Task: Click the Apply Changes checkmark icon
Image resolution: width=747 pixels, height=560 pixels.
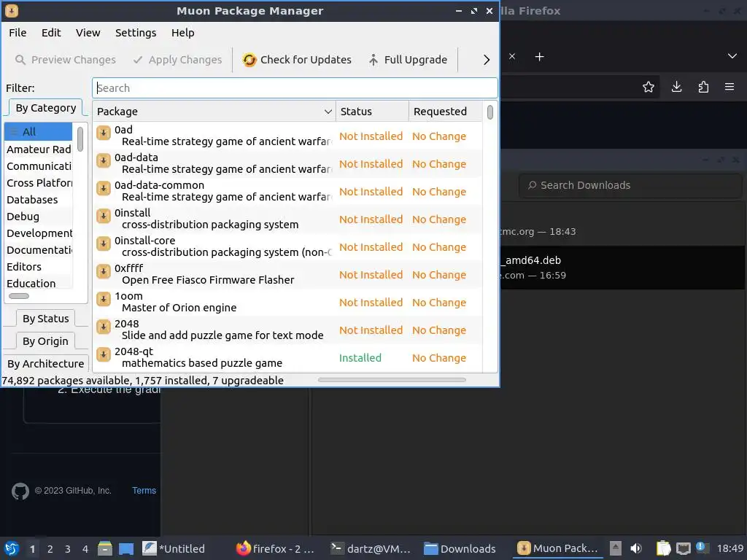Action: coord(138,60)
